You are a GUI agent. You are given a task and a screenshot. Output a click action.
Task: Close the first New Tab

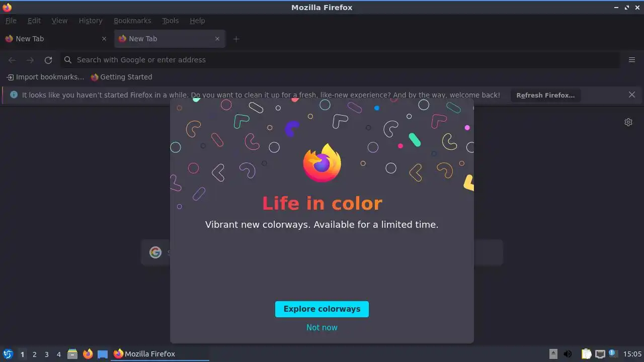click(104, 39)
